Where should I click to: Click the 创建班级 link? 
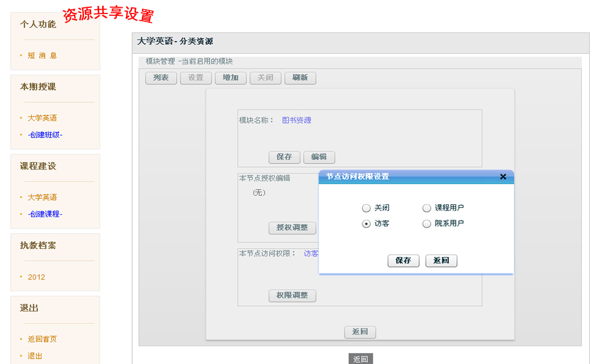[45, 135]
